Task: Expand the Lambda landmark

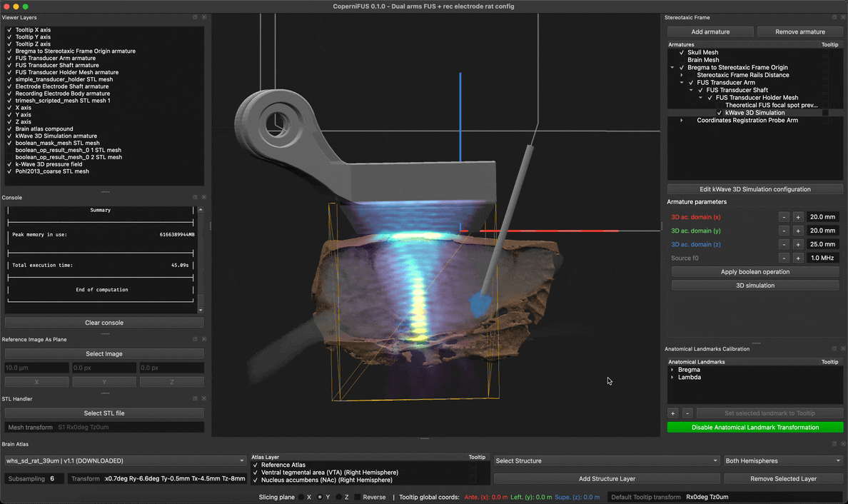Action: coord(672,378)
